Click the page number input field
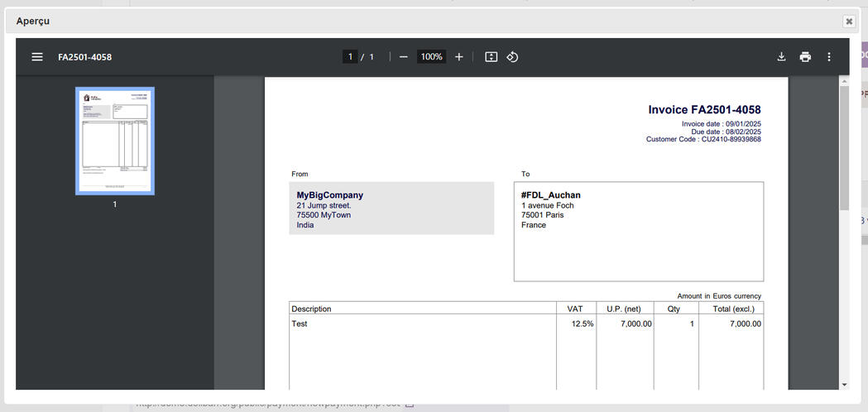The height and width of the screenshot is (412, 868). click(x=350, y=57)
